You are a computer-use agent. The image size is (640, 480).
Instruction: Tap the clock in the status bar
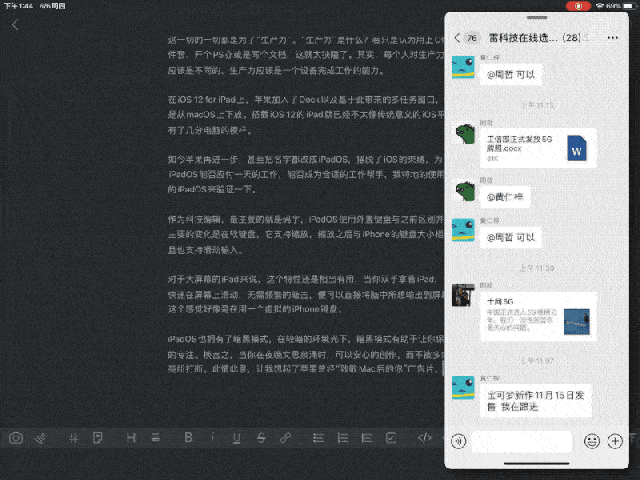(18, 6)
